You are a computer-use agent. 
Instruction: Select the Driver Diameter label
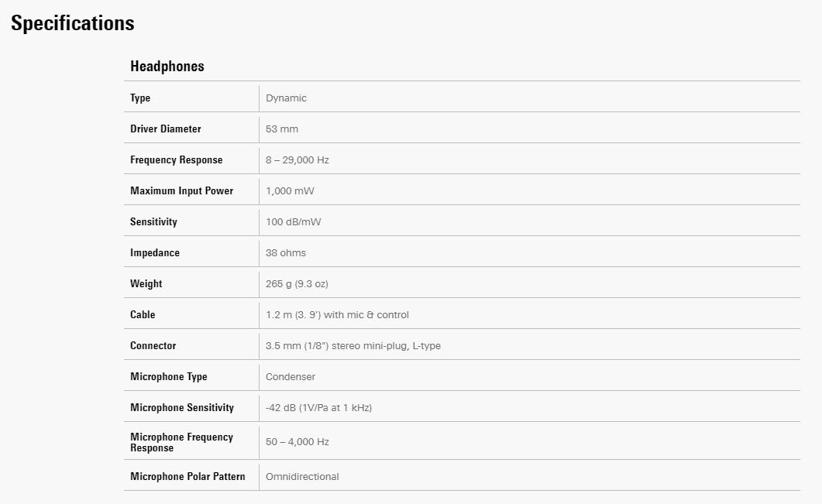pyautogui.click(x=165, y=129)
